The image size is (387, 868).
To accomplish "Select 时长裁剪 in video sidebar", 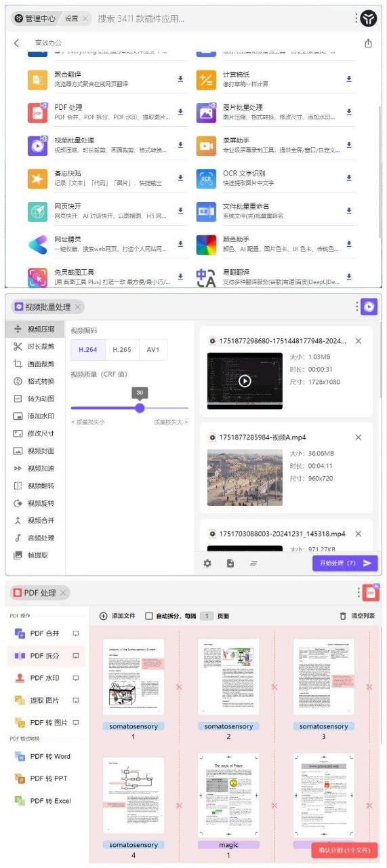I will coord(35,347).
